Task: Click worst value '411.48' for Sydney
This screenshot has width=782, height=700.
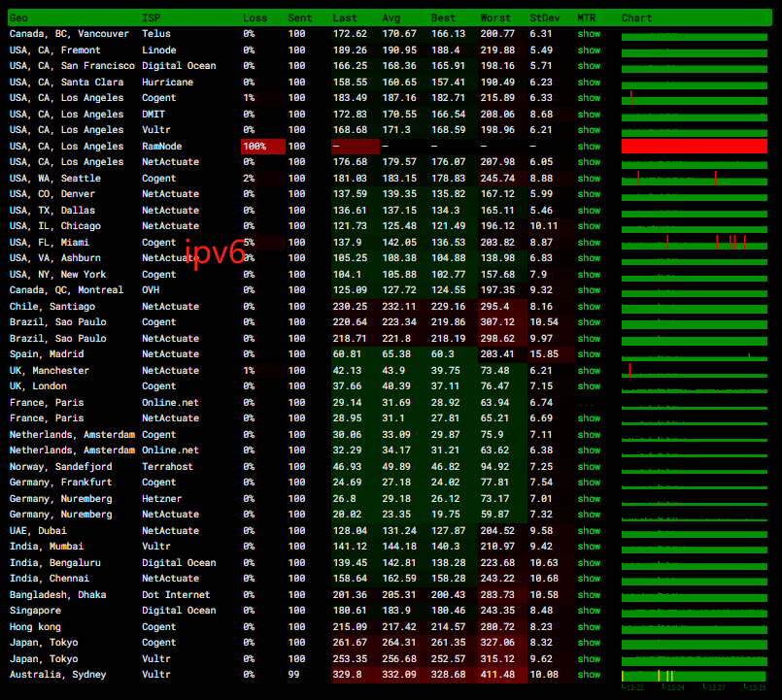Action: pos(497,675)
